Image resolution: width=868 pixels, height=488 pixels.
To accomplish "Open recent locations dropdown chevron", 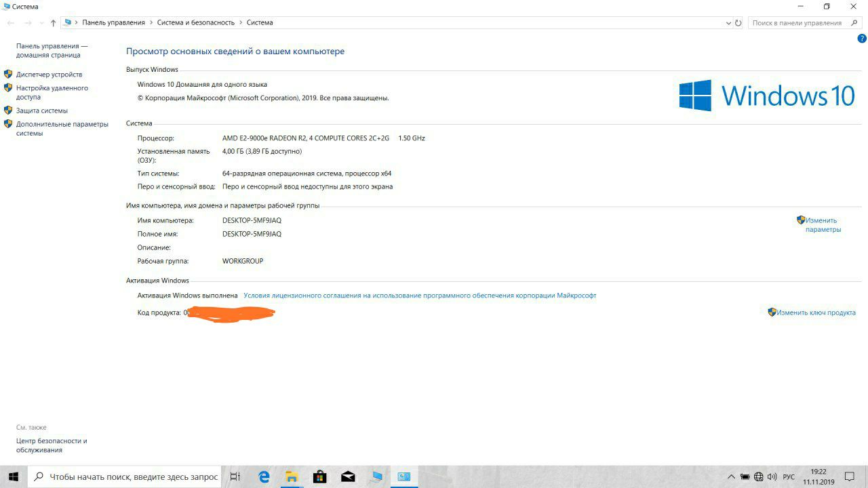I will pyautogui.click(x=41, y=23).
